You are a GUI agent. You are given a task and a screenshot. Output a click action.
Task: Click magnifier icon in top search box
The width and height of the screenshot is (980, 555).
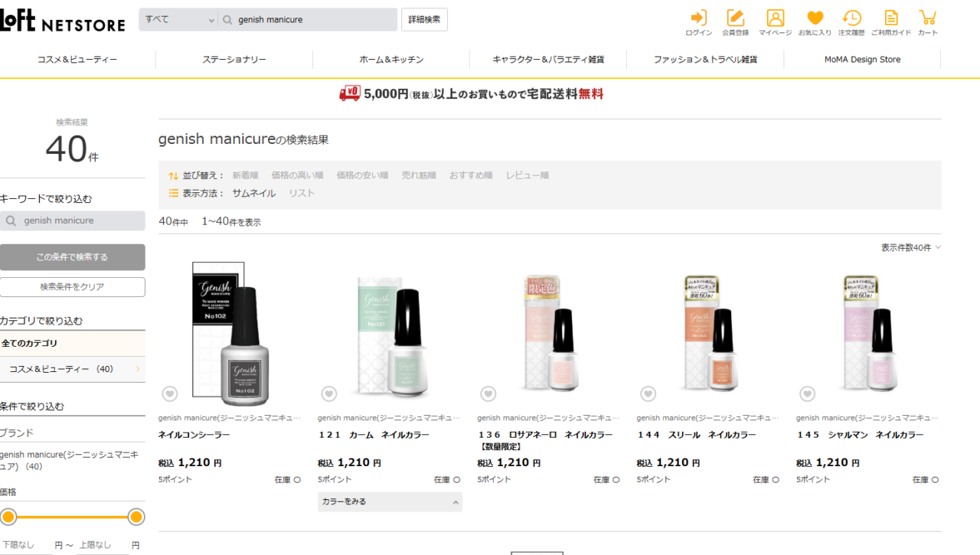coord(227,20)
